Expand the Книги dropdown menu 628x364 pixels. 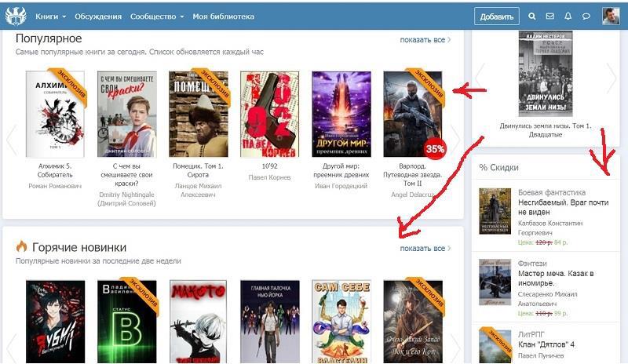(50, 16)
